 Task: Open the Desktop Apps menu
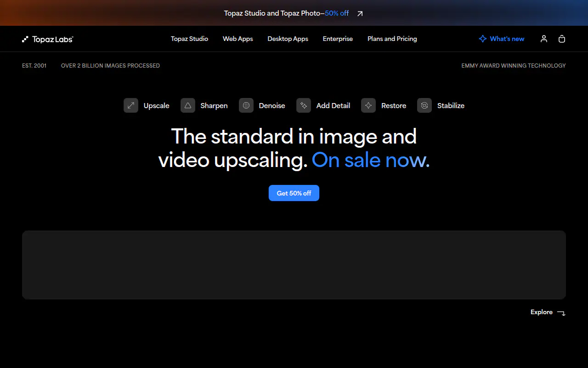click(x=288, y=39)
